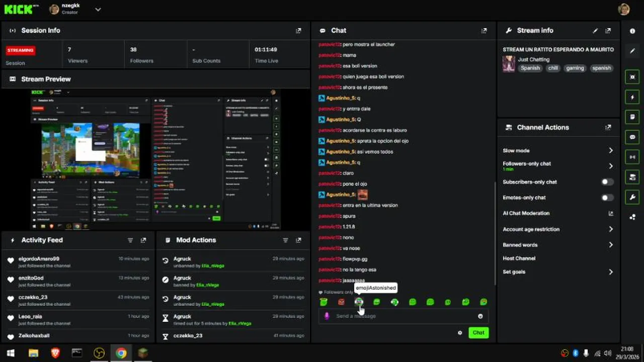Screen dimensions: 644x362
Task: Toggle the broadcast session sidebar icon
Action: pos(632,157)
